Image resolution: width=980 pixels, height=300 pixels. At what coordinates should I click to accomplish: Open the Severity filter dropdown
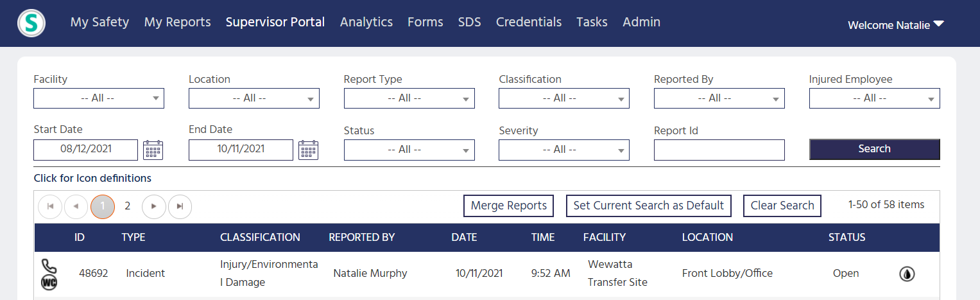564,150
